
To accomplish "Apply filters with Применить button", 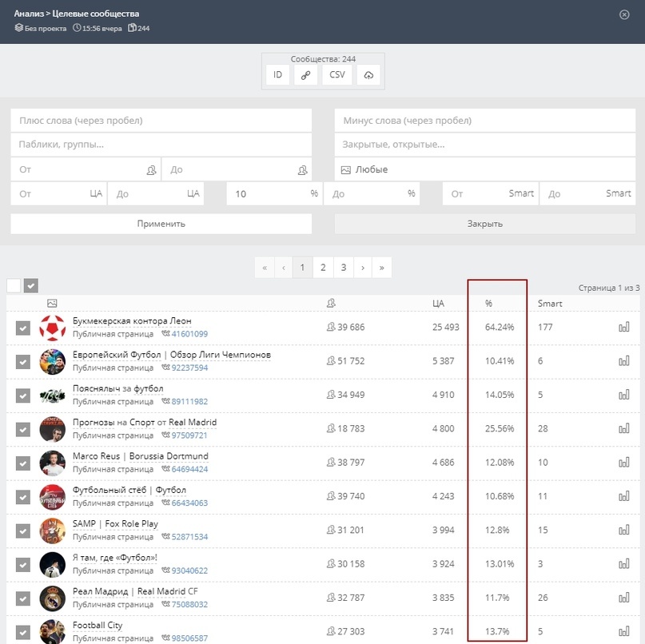I will (161, 224).
